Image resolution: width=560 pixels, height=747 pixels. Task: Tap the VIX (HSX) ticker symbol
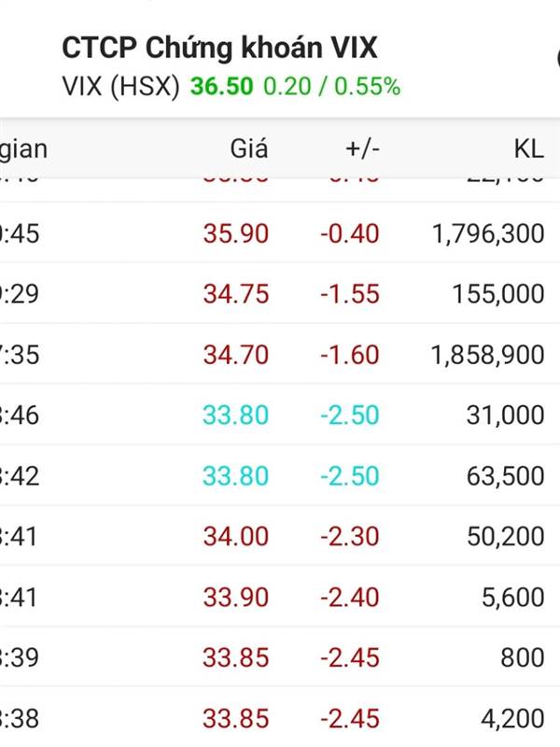tap(121, 87)
